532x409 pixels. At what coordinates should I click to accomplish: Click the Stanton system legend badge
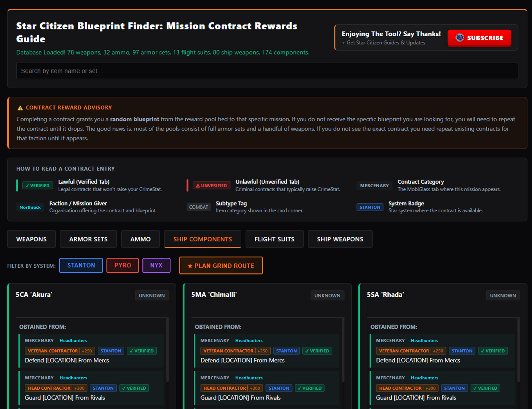pos(370,207)
